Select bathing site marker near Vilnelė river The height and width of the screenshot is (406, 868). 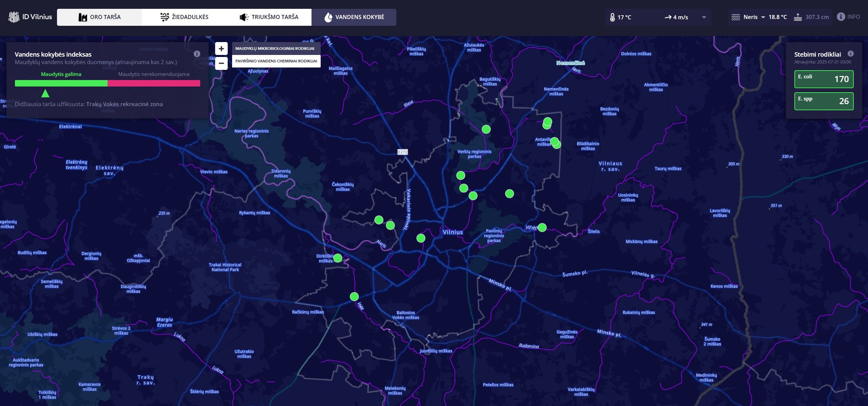point(542,228)
